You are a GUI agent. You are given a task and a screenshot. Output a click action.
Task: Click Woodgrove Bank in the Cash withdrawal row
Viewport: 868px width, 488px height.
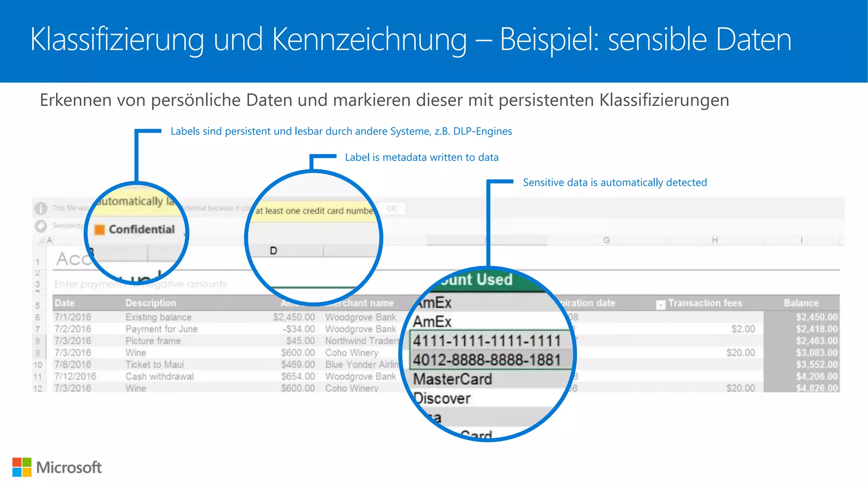pos(361,376)
